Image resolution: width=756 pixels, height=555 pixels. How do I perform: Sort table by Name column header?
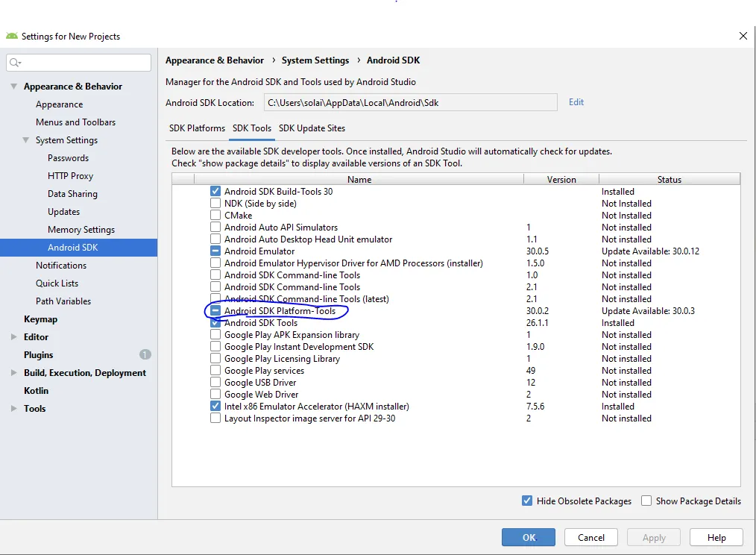click(359, 179)
